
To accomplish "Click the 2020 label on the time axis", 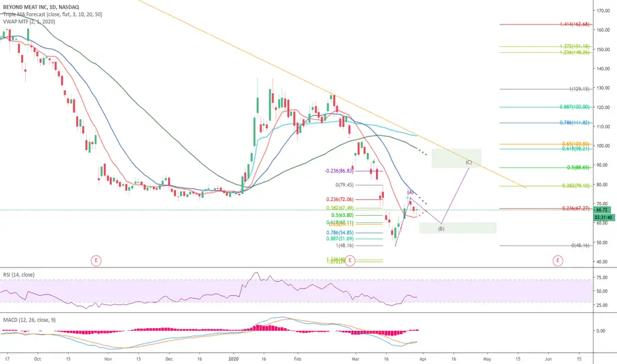I will [x=233, y=359].
